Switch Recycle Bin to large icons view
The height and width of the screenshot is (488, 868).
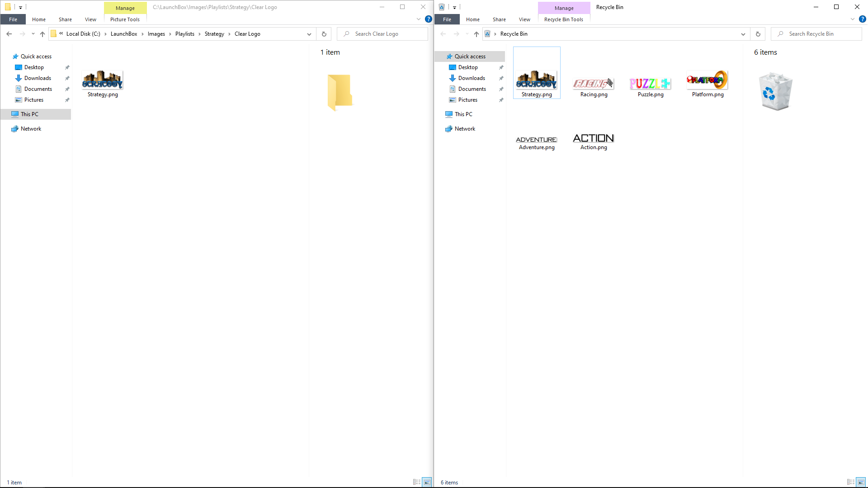861,482
